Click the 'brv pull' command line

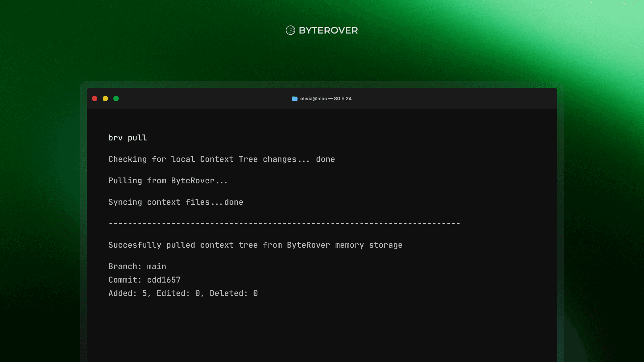pos(127,138)
